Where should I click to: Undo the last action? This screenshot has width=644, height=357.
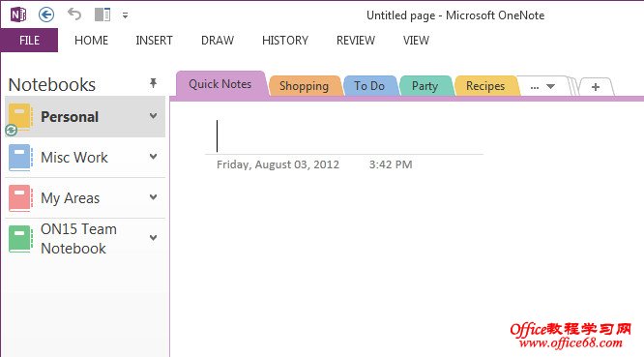click(x=74, y=14)
